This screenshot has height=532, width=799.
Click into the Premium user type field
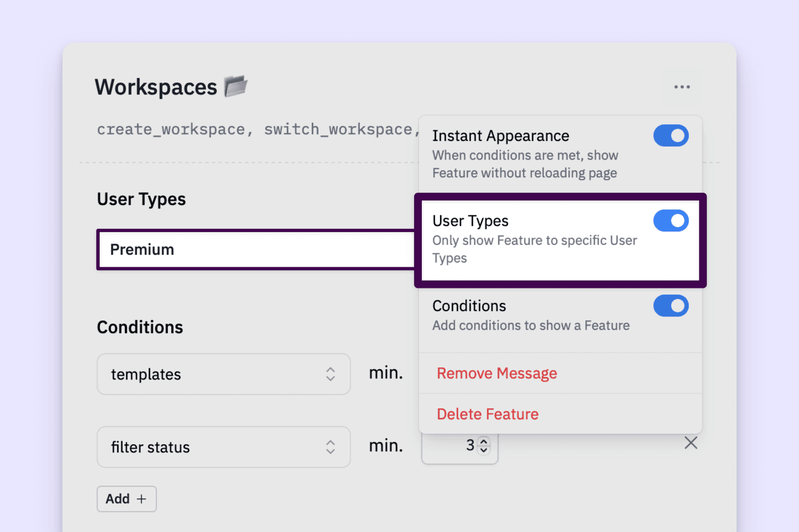click(254, 250)
